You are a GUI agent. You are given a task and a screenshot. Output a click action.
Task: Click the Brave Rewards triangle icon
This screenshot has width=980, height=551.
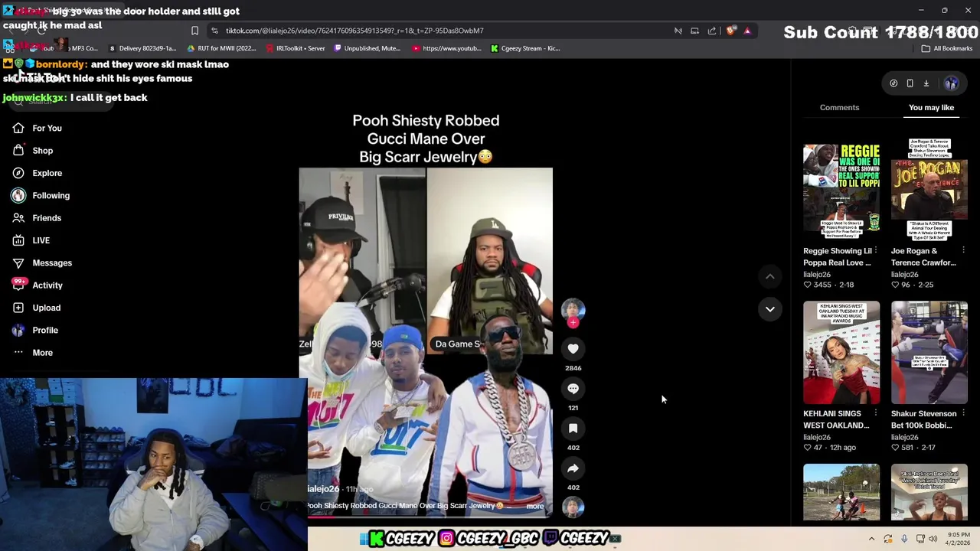point(747,31)
